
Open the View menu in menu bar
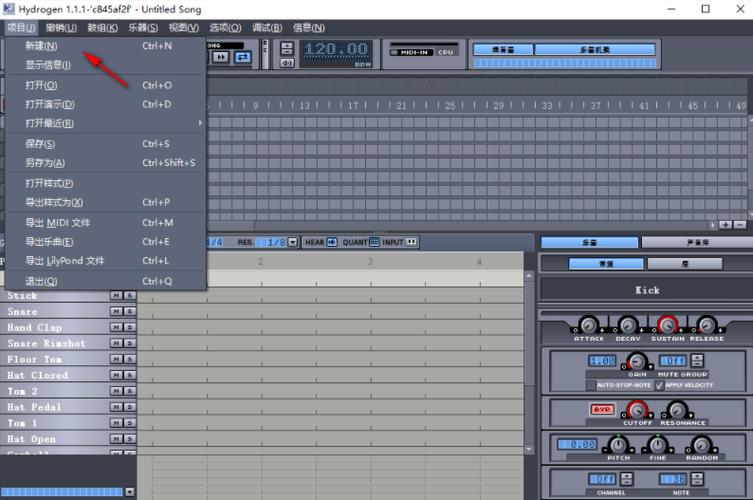(184, 28)
